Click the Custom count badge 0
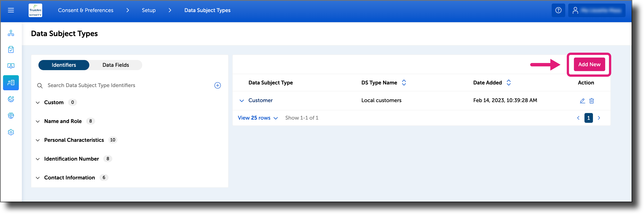644x214 pixels. click(73, 102)
